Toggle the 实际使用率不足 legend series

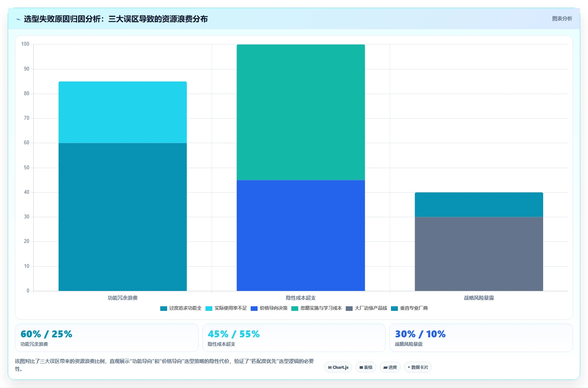(x=226, y=308)
